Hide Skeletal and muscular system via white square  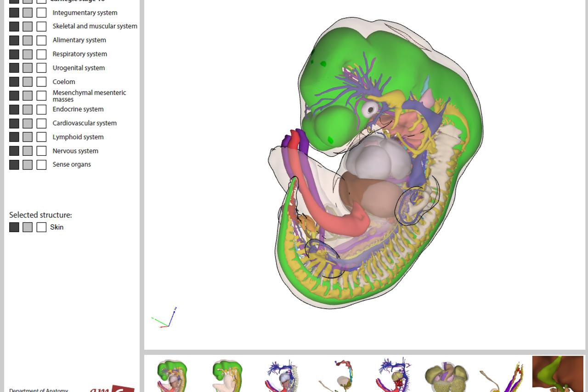click(41, 27)
